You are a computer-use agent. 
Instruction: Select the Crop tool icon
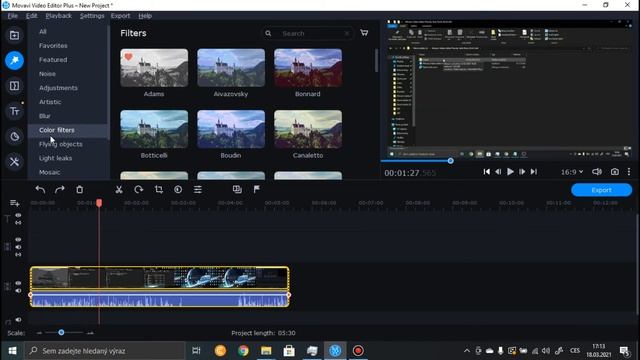[159, 189]
